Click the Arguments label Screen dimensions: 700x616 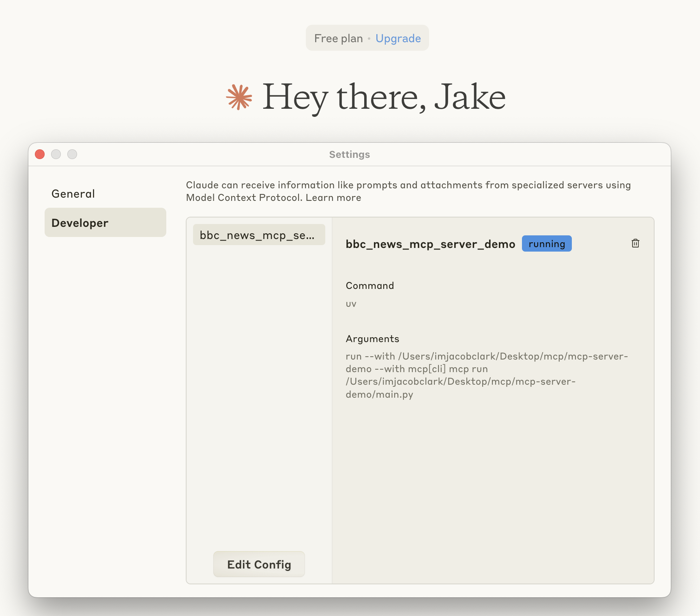(x=372, y=339)
